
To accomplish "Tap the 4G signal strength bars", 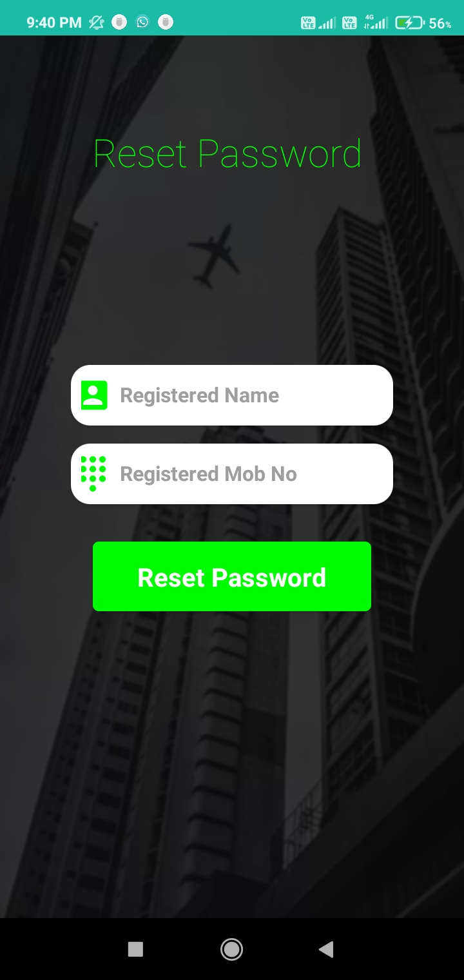I will coord(376,23).
